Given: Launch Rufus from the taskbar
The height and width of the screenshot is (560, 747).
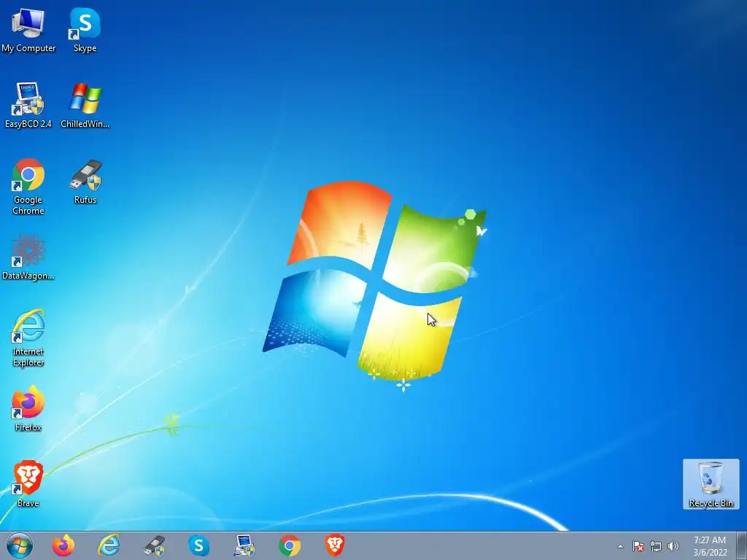Looking at the screenshot, I should (154, 545).
